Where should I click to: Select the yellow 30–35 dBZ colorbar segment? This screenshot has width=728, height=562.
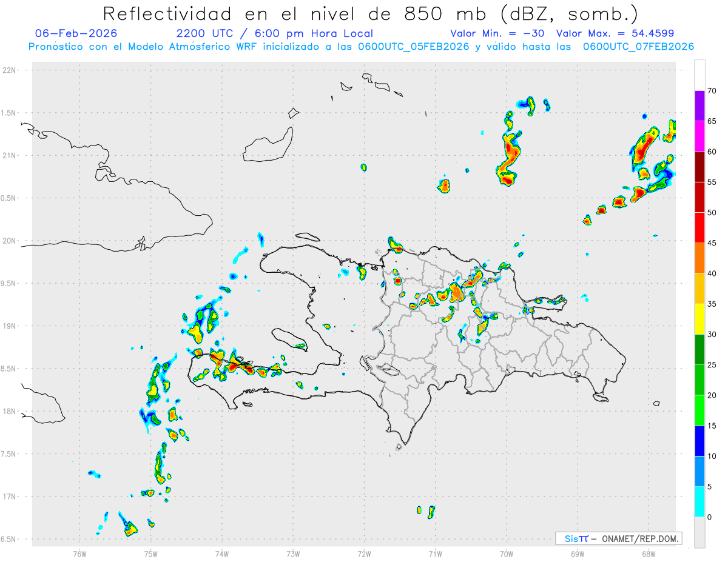pyautogui.click(x=699, y=319)
